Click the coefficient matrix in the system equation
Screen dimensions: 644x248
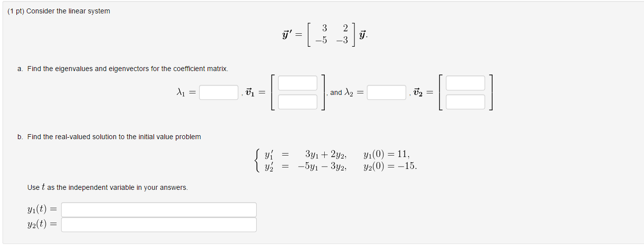pyautogui.click(x=330, y=35)
